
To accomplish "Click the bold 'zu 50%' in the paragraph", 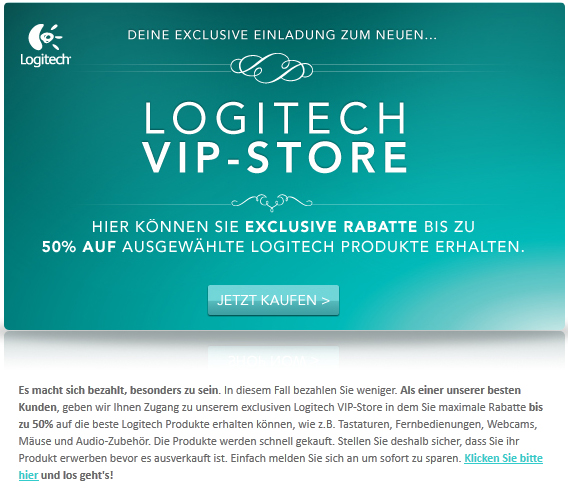I will point(36,424).
